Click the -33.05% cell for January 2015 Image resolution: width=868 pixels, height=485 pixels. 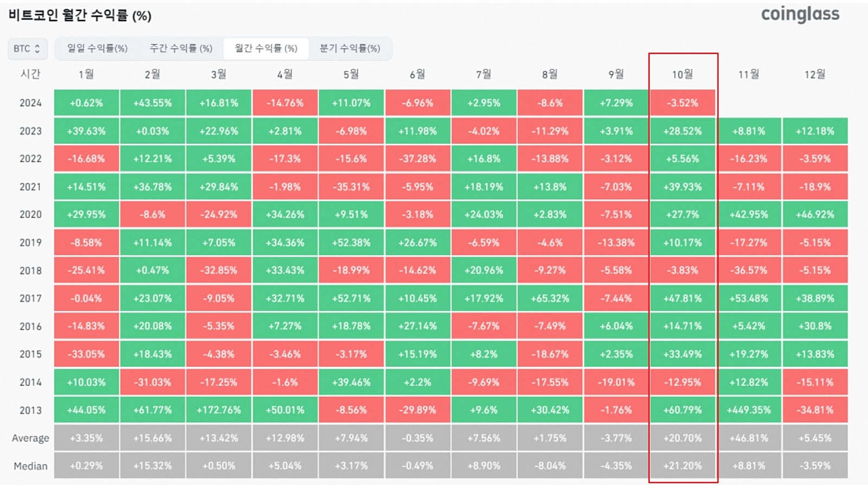(x=86, y=354)
